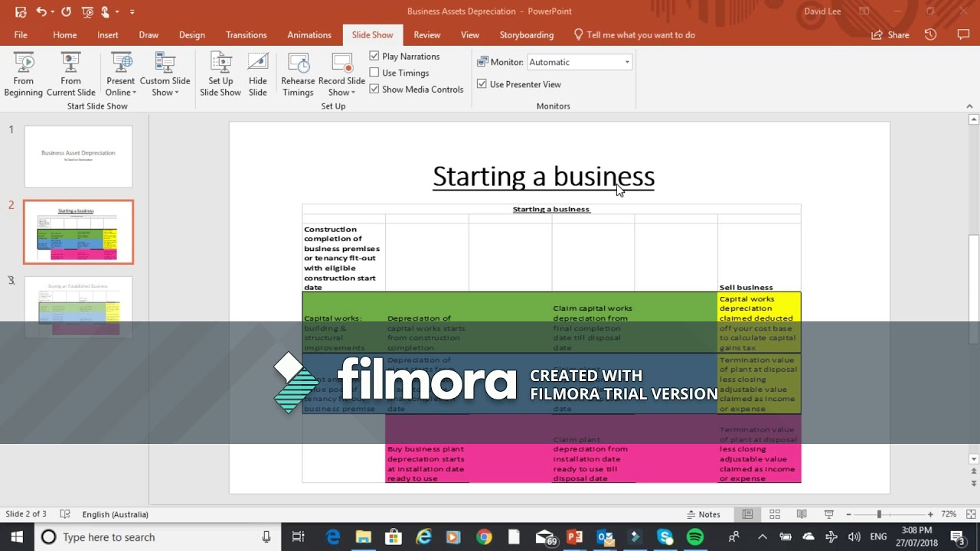Image resolution: width=980 pixels, height=551 pixels.
Task: Switch to Home tab
Action: (x=65, y=34)
